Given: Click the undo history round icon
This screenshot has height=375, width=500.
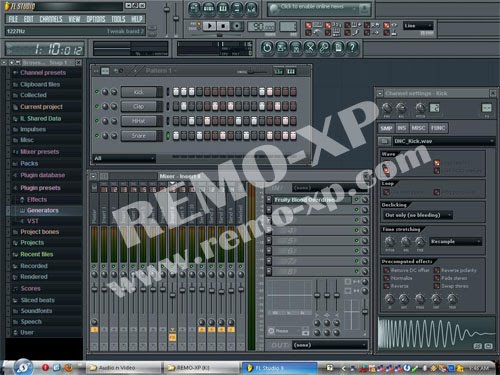Looking at the screenshot, I should pos(267,48).
